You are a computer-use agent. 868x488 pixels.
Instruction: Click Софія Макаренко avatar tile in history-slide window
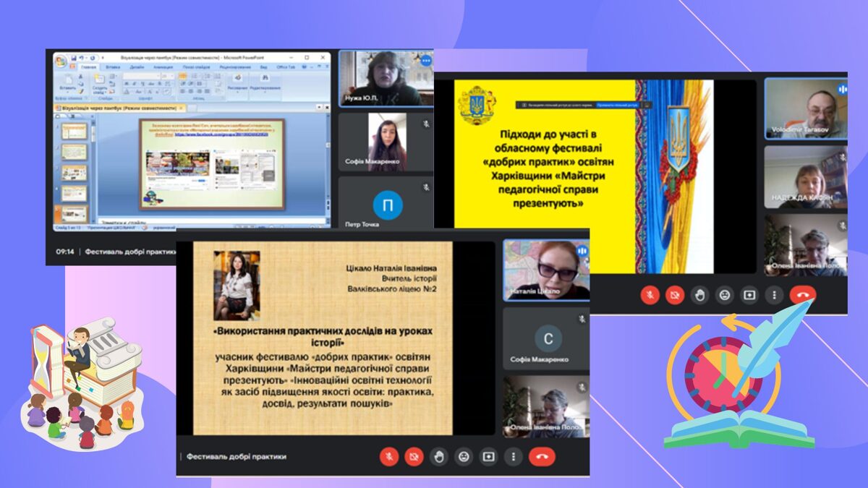pyautogui.click(x=546, y=338)
